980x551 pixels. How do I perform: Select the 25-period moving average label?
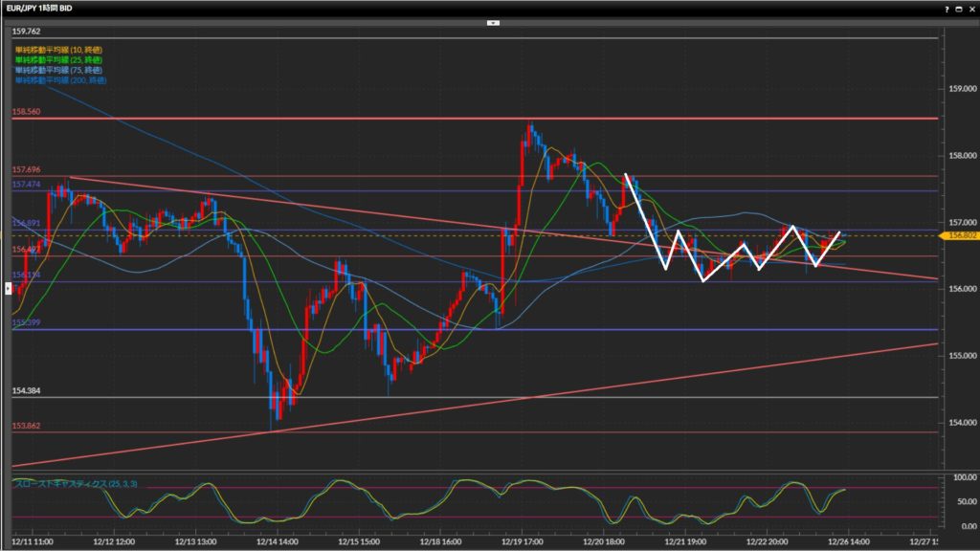(59, 58)
